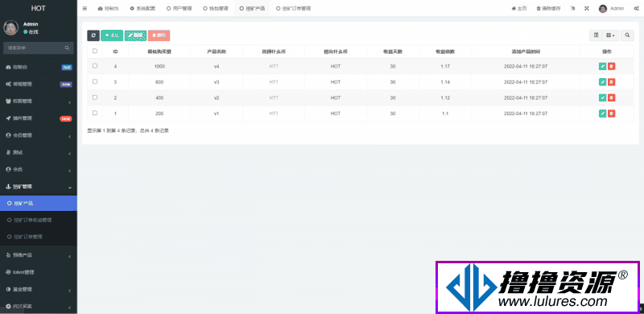Select the 挖矿产品 tab in top bar
This screenshot has height=314, width=644.
coord(252,8)
